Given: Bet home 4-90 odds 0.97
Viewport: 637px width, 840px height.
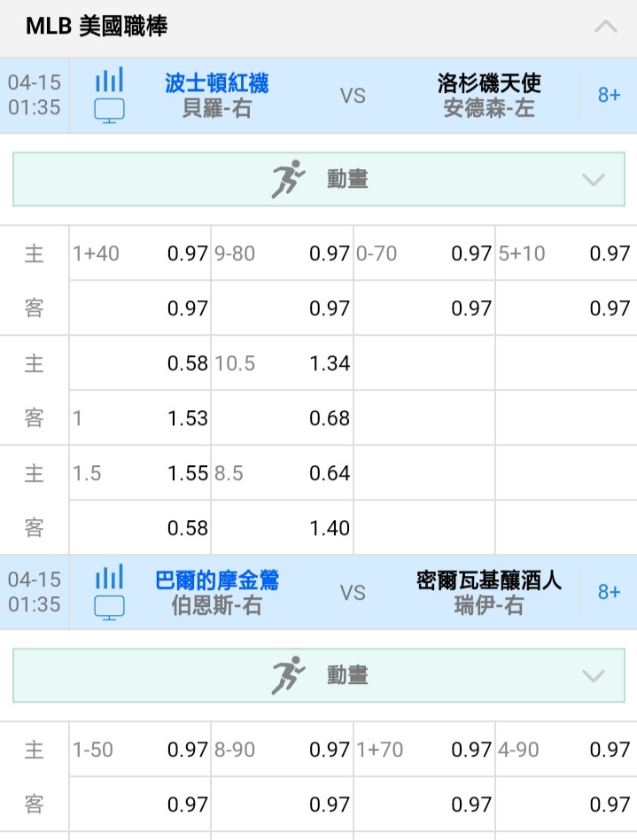Looking at the screenshot, I should coord(566,750).
